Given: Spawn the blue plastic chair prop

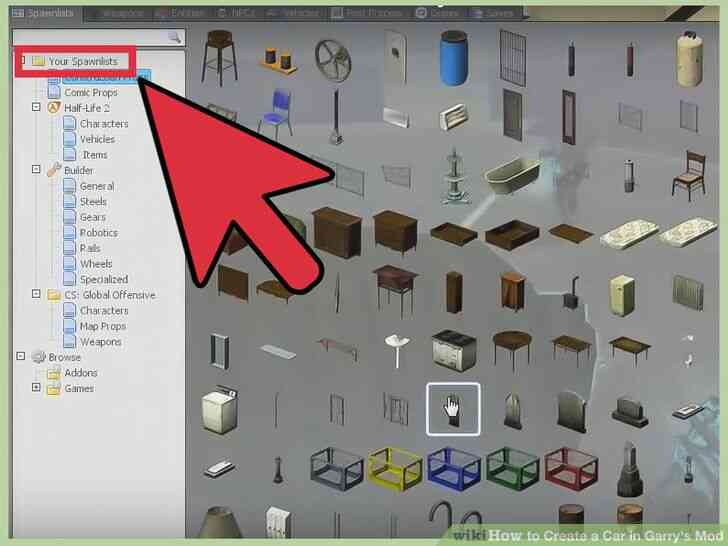Looking at the screenshot, I should pos(277,113).
